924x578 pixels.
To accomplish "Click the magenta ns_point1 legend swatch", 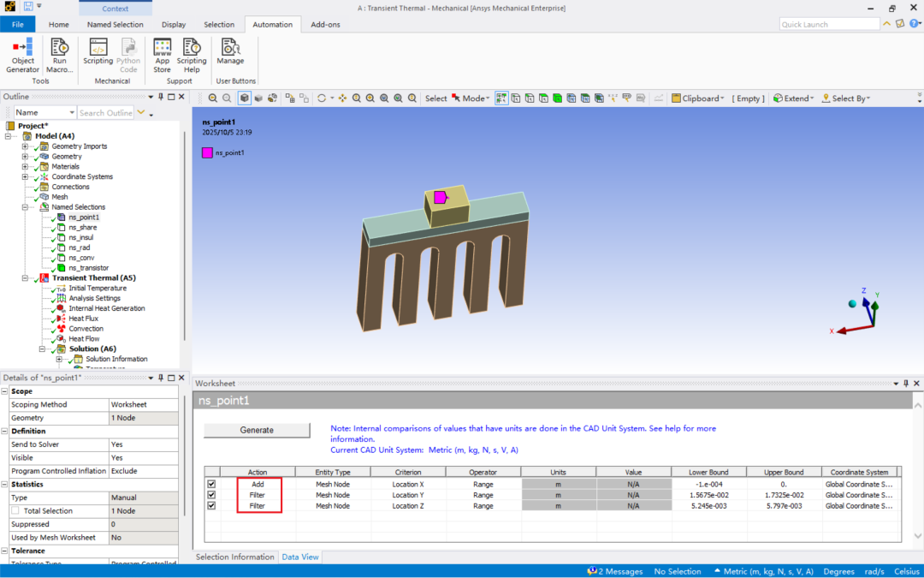I will [207, 152].
